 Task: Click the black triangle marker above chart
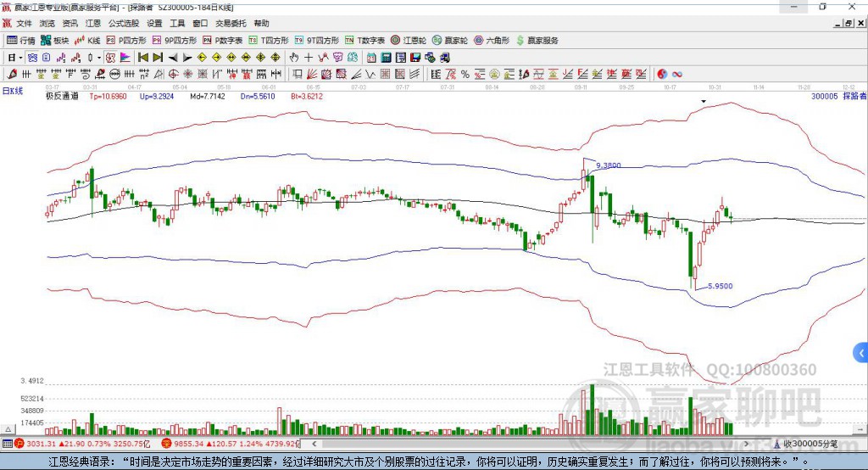(x=704, y=102)
